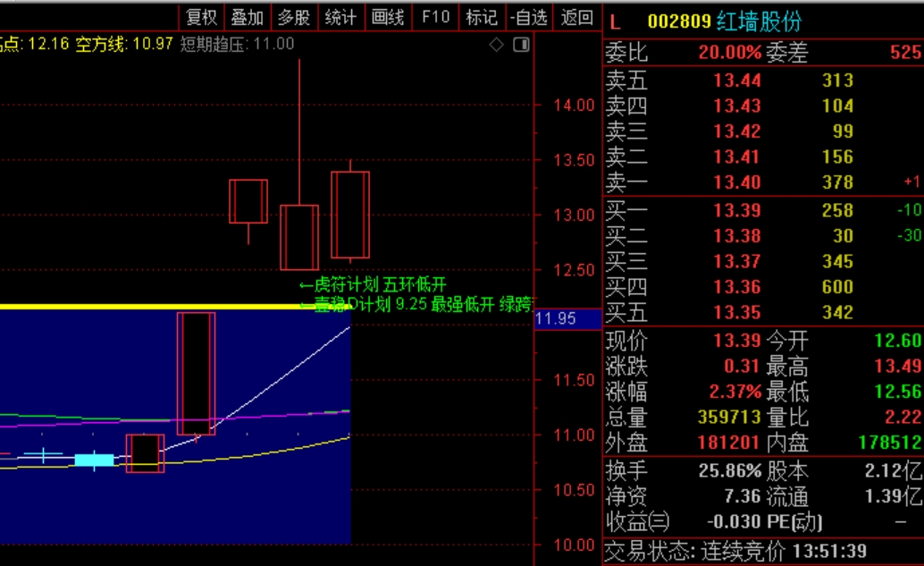Open the 叠加 overlay option

tap(248, 17)
